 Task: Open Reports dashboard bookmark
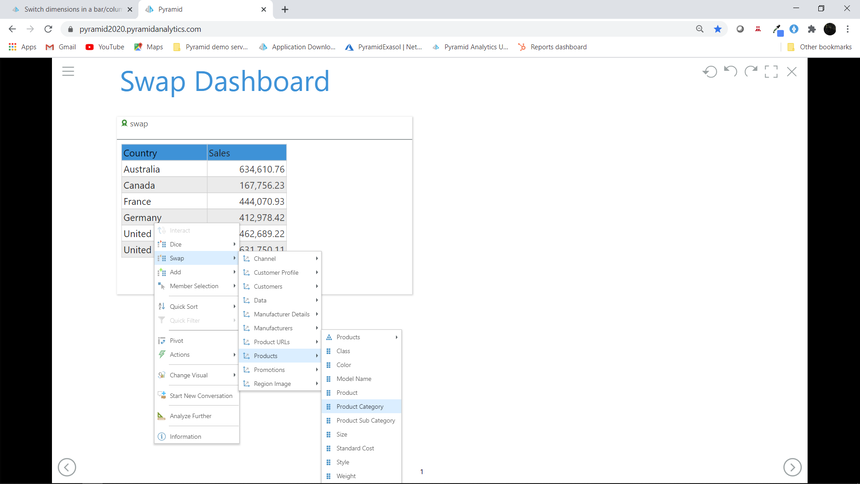click(552, 47)
